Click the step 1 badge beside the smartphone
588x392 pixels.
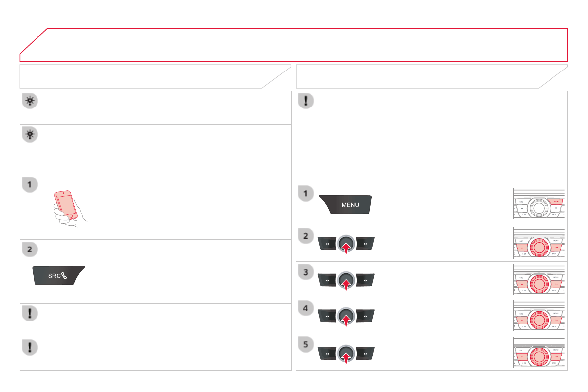tap(30, 185)
